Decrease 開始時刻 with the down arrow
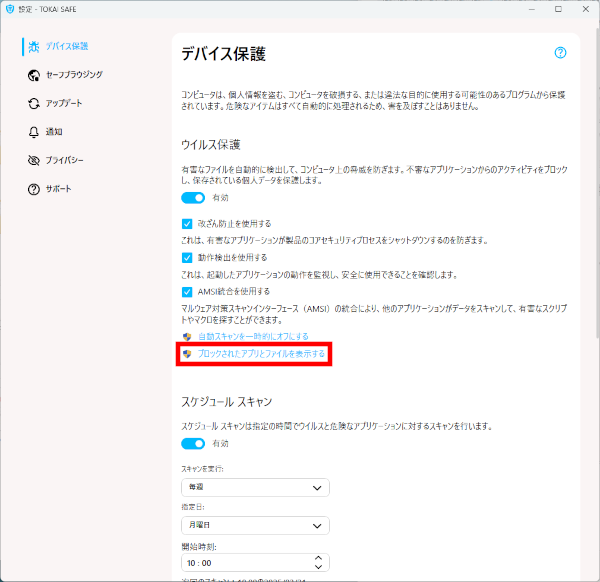The height and width of the screenshot is (582, 600). (x=318, y=567)
